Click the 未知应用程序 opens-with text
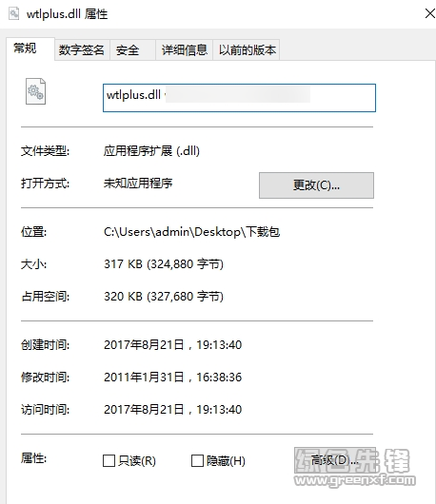The width and height of the screenshot is (436, 504). [138, 184]
